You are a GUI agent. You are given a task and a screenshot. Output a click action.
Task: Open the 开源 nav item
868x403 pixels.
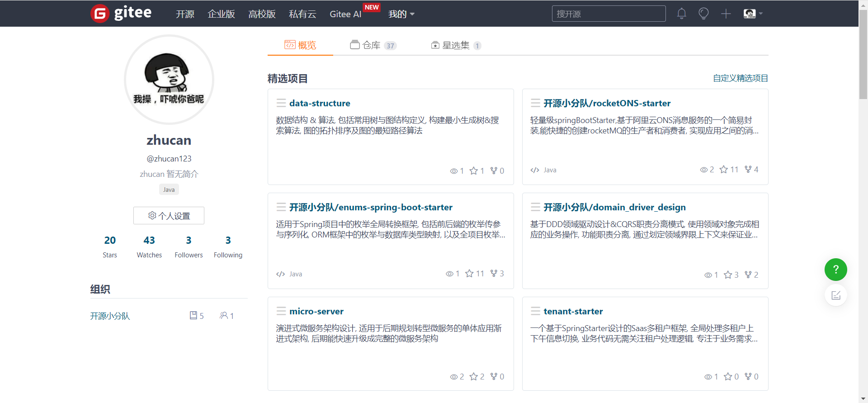(185, 14)
